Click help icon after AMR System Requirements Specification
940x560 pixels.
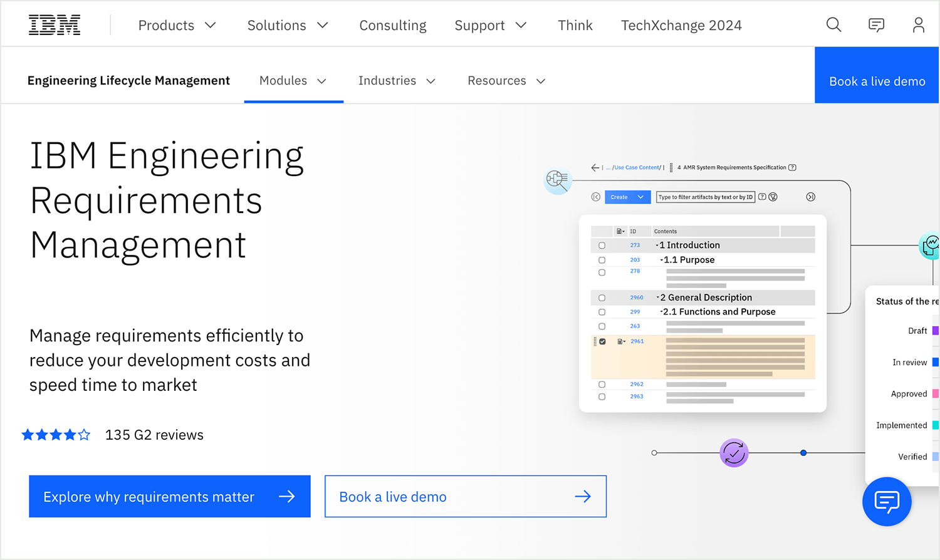pyautogui.click(x=792, y=167)
